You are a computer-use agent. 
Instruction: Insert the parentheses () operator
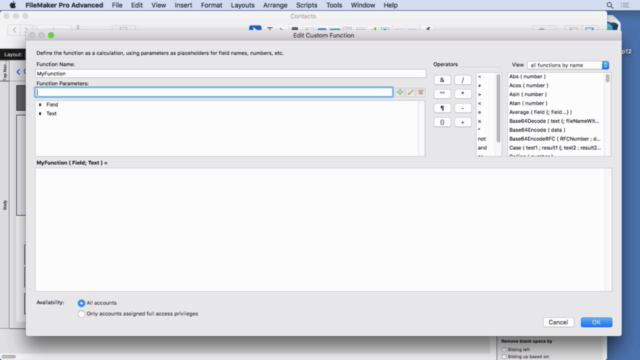point(442,122)
